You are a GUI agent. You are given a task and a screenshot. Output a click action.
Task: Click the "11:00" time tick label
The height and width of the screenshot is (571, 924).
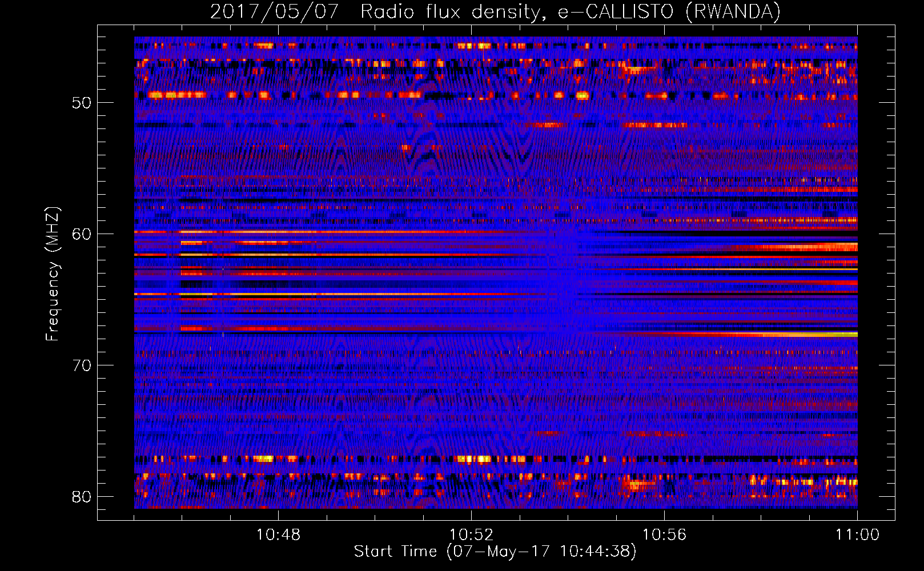tap(857, 535)
